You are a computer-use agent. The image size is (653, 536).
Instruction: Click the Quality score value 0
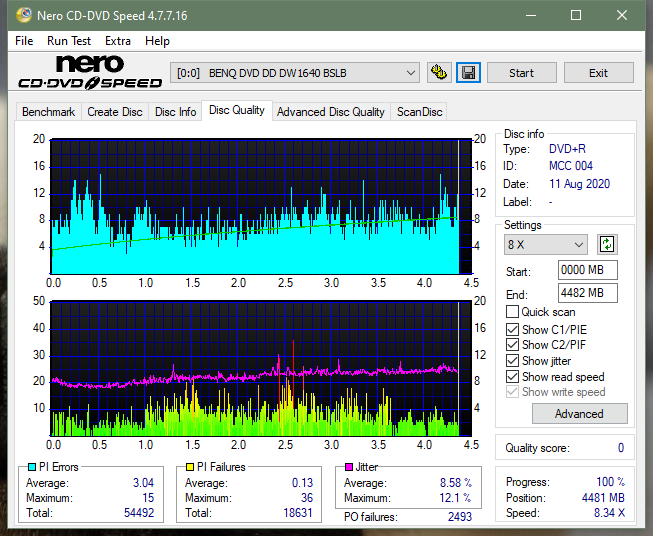(x=621, y=448)
